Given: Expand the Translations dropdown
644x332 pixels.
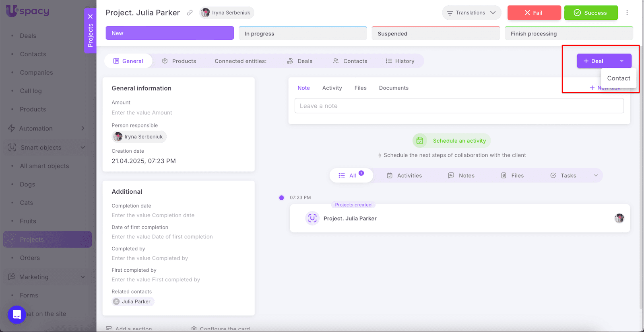Looking at the screenshot, I should coord(471,13).
